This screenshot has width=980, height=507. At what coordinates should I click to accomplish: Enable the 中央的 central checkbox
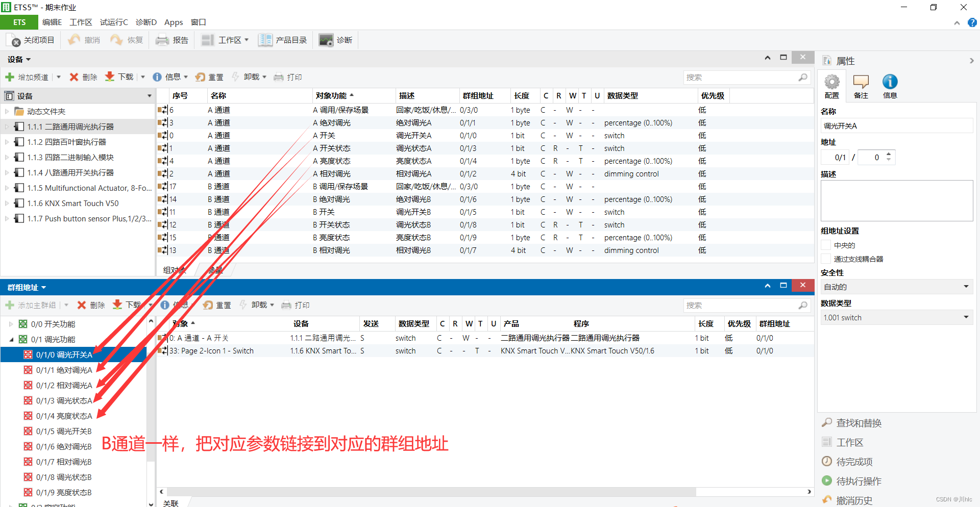pos(825,245)
